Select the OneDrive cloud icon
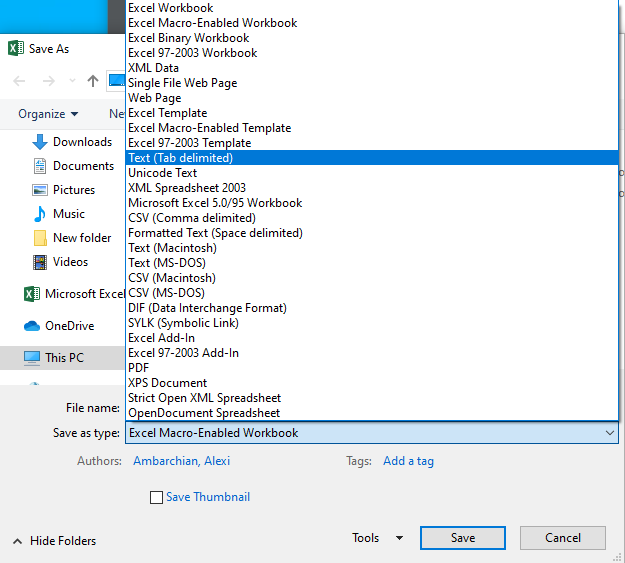625x563 pixels. point(31,326)
